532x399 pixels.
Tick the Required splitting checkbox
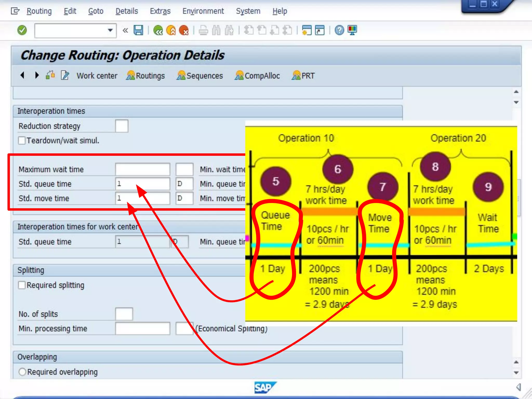22,285
